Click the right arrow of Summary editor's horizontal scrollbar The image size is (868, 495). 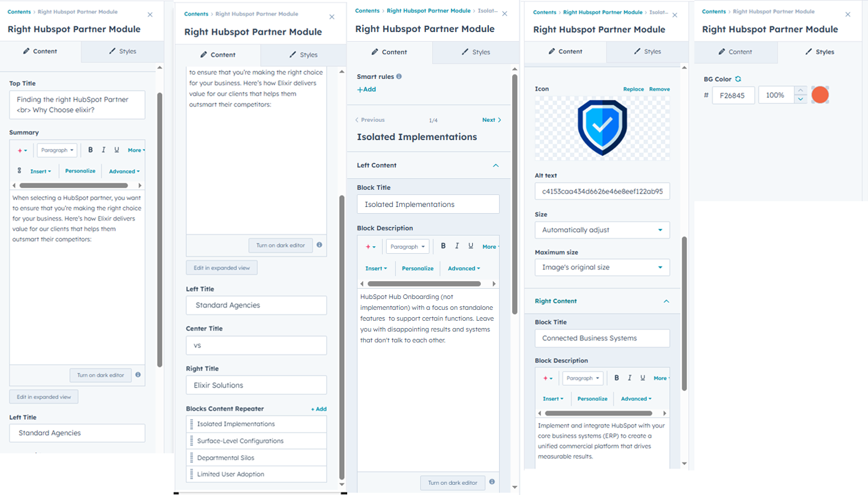click(x=140, y=185)
